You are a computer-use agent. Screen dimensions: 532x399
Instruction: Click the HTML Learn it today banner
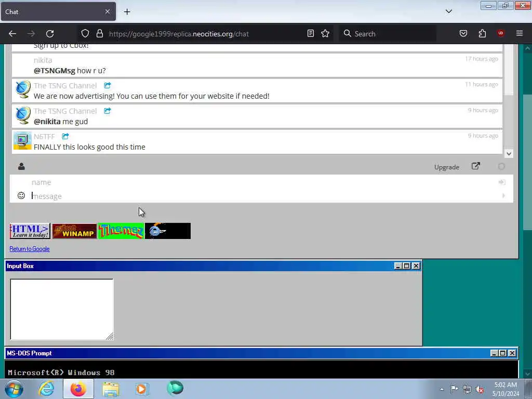30,231
